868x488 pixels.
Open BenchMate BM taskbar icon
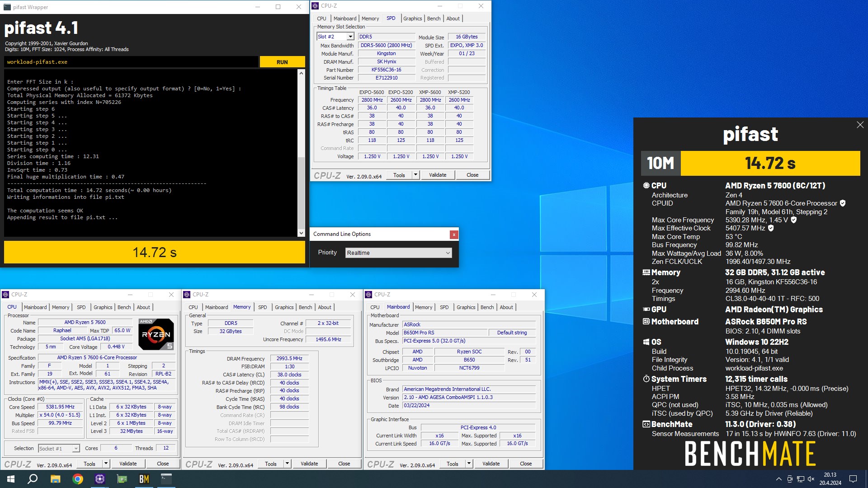point(144,479)
